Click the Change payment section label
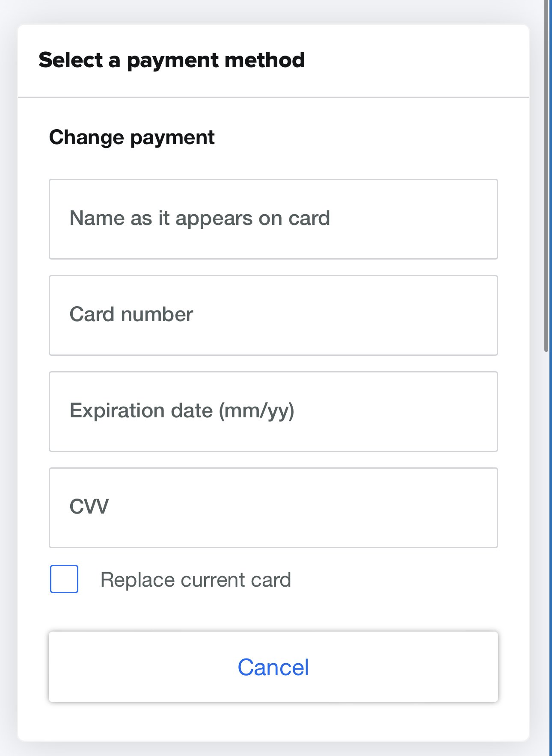Viewport: 552px width, 756px height. click(132, 137)
